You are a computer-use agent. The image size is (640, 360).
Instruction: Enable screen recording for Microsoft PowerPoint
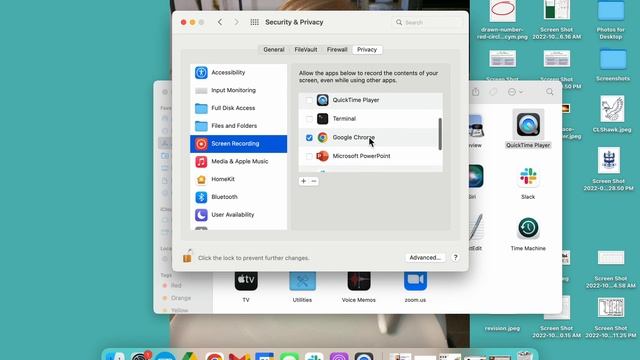(x=309, y=156)
